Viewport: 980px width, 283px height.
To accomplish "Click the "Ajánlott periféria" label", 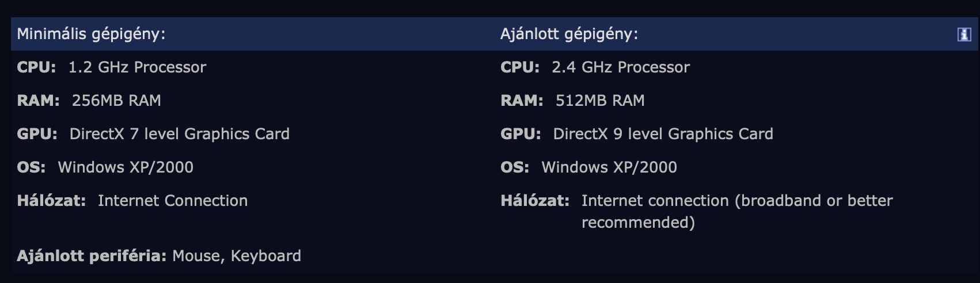I will (x=92, y=256).
